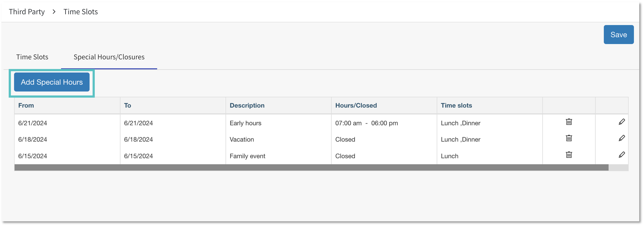Open Time Slots breadcrumb link
Viewport: 644px width, 226px height.
coord(80,12)
